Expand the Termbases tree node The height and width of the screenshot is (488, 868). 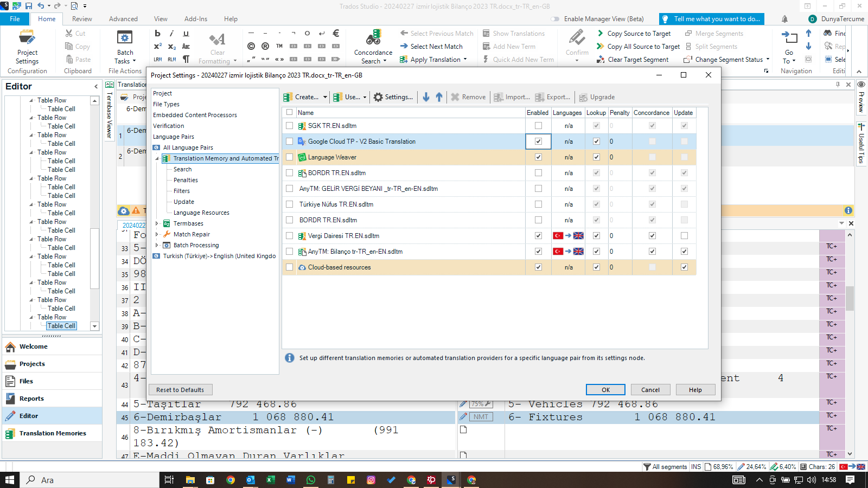[x=157, y=223]
